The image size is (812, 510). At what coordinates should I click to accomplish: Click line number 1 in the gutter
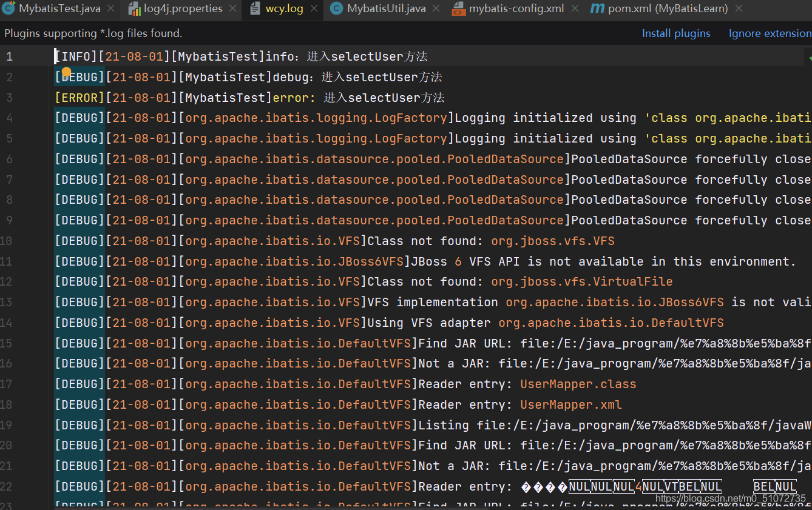coord(9,57)
